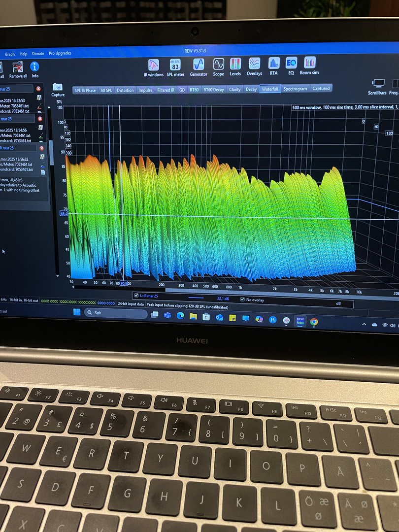Switch to the RT60 Decay tab
399x532 pixels.
[214, 90]
